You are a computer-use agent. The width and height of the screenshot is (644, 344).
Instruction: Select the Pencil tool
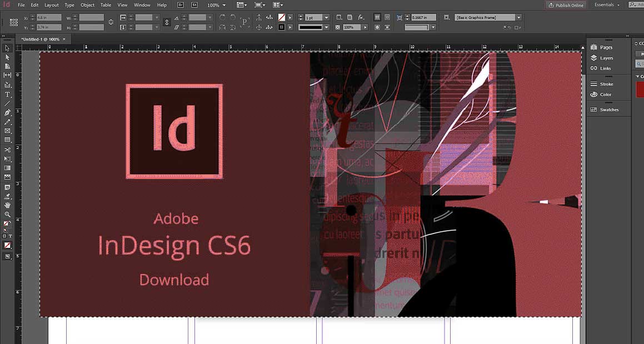pos(7,122)
